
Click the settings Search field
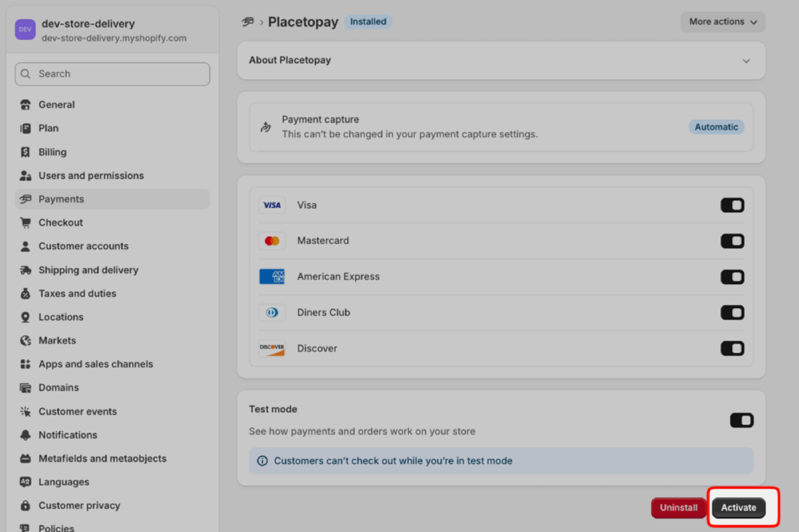click(113, 74)
